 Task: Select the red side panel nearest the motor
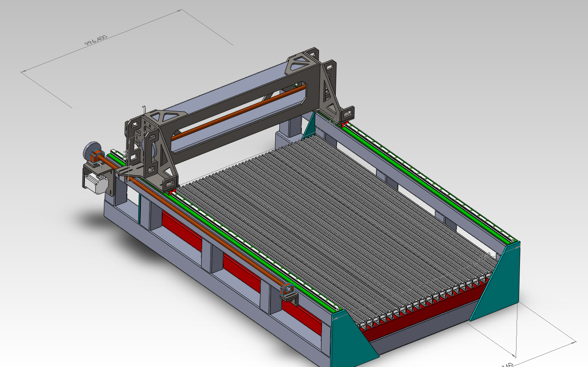182,231
